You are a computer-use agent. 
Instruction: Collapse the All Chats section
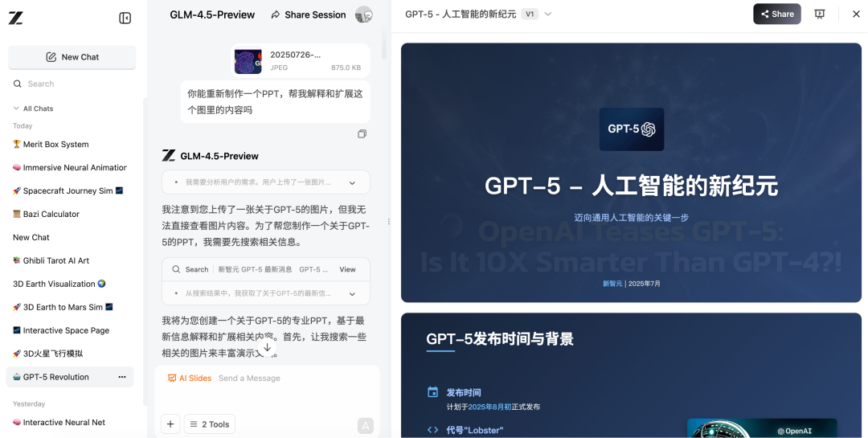click(33, 108)
